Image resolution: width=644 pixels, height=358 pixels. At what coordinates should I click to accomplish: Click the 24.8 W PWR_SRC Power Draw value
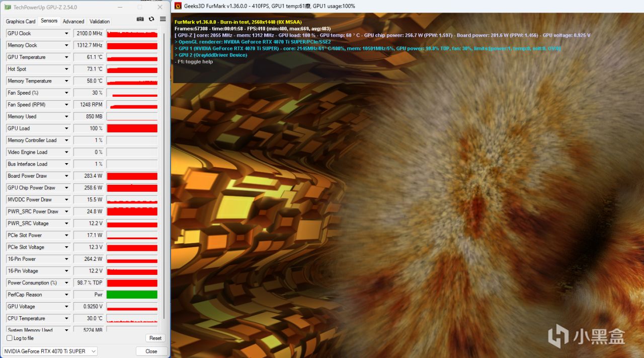tap(89, 212)
